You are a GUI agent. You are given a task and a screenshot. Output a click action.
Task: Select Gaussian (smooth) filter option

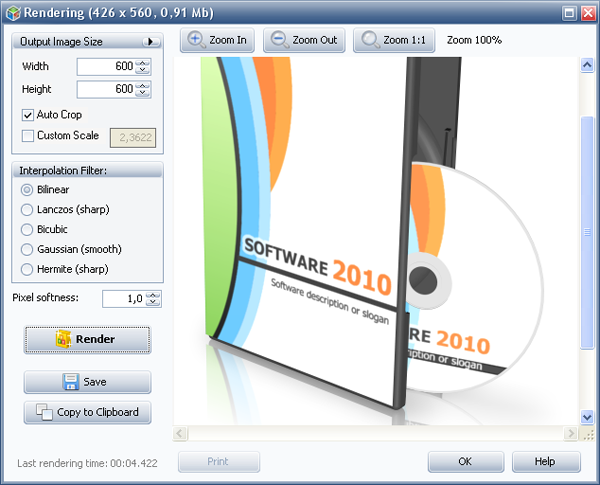[27, 249]
